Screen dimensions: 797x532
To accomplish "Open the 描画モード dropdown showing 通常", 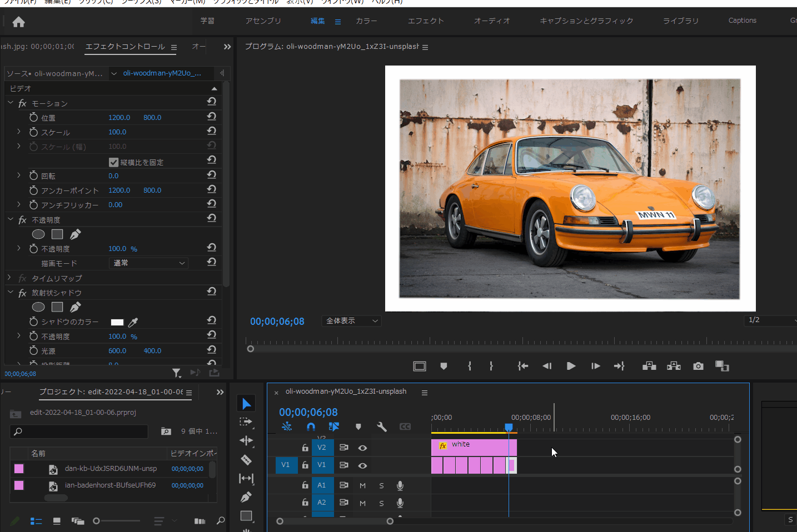I will tap(148, 263).
